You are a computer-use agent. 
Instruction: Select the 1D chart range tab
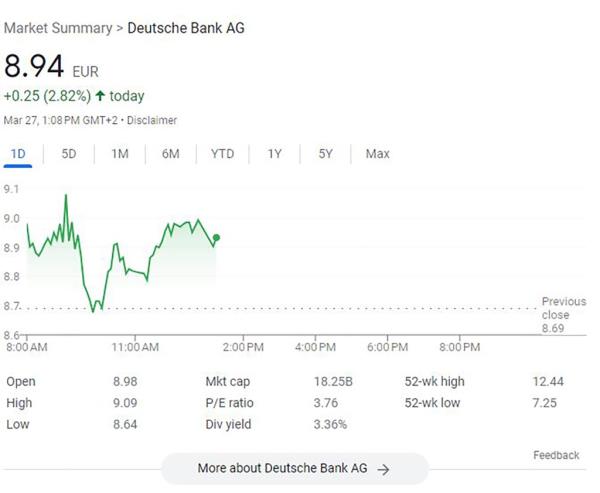tap(18, 154)
